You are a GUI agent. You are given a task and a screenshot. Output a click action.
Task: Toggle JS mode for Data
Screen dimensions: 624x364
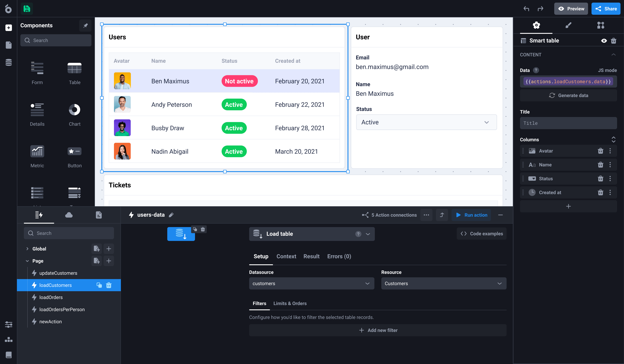pos(607,70)
